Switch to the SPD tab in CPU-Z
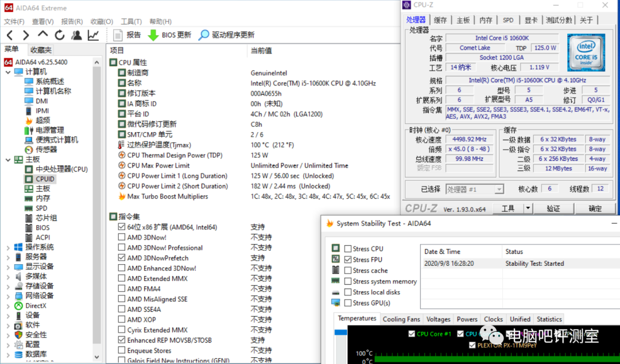The image size is (620, 364). pos(507,20)
